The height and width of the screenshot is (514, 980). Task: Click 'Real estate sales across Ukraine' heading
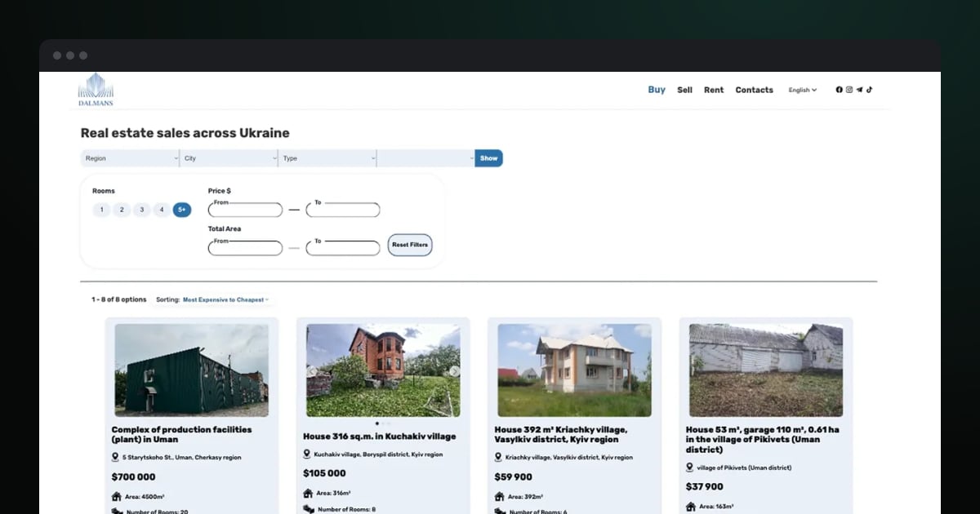185,133
